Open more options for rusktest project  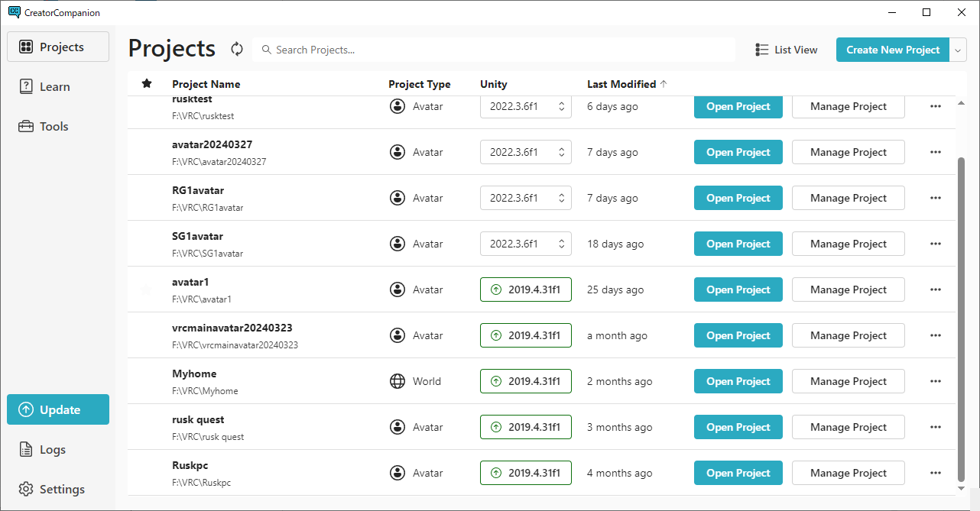[936, 106]
